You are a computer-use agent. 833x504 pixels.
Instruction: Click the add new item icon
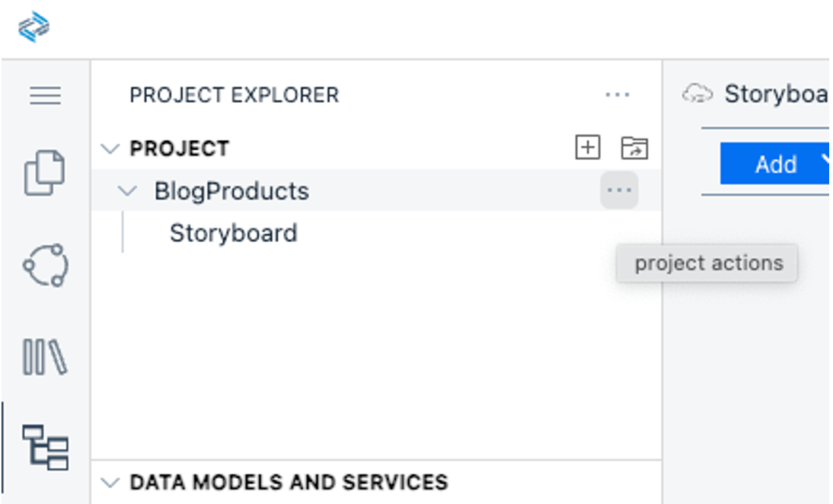pyautogui.click(x=587, y=148)
